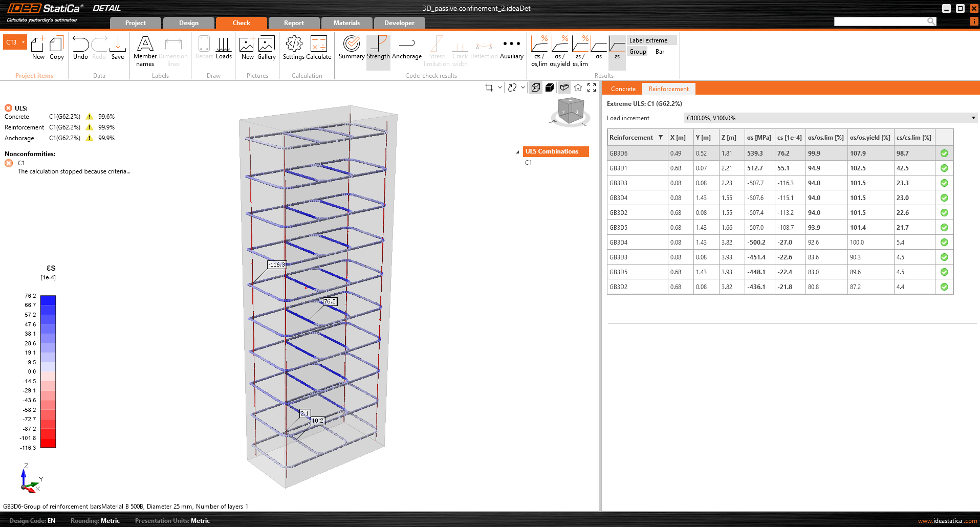
Task: Switch results grouping to Bar
Action: pyautogui.click(x=660, y=52)
